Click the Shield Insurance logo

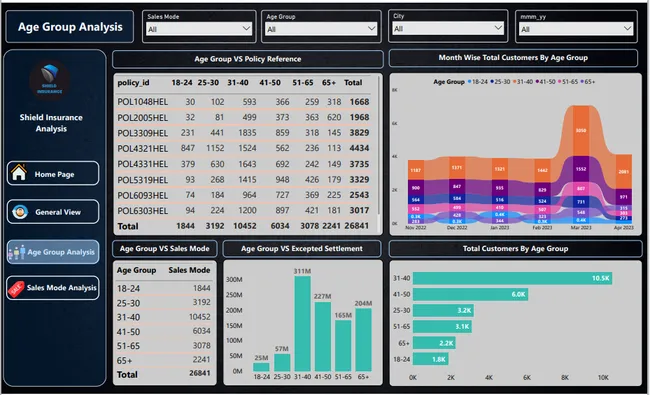50,80
